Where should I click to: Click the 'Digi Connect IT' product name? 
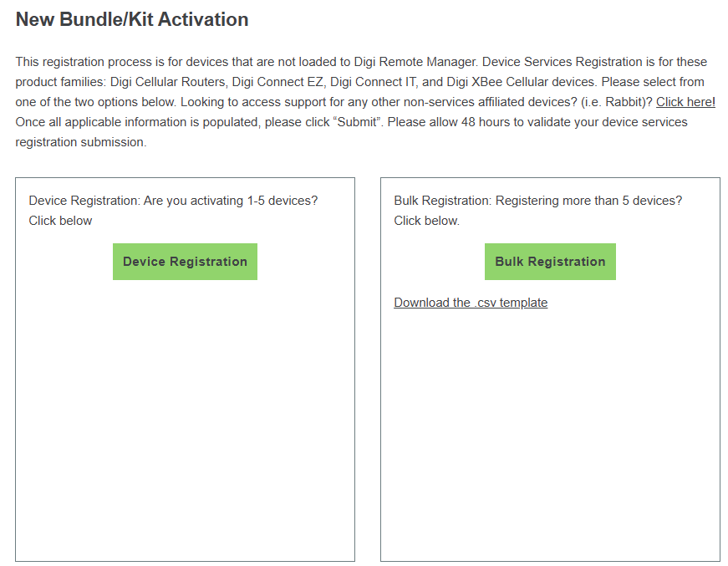click(x=374, y=82)
